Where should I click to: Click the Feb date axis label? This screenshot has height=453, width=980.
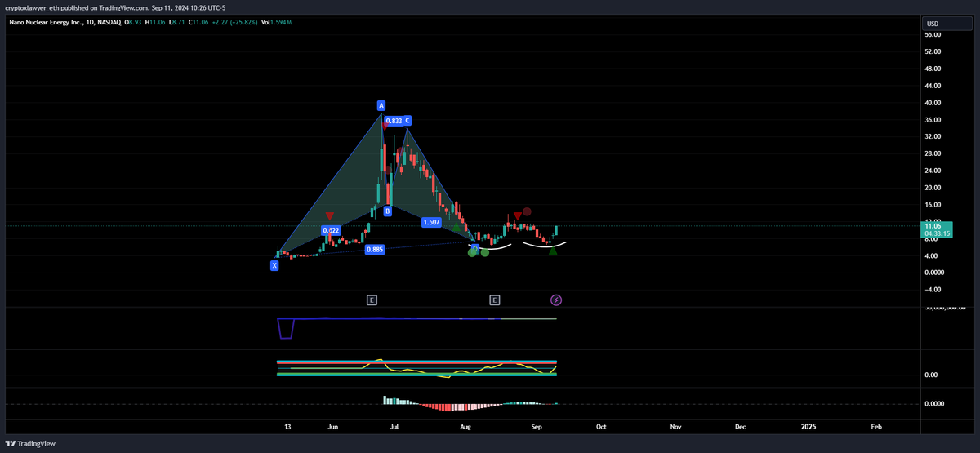click(x=876, y=426)
